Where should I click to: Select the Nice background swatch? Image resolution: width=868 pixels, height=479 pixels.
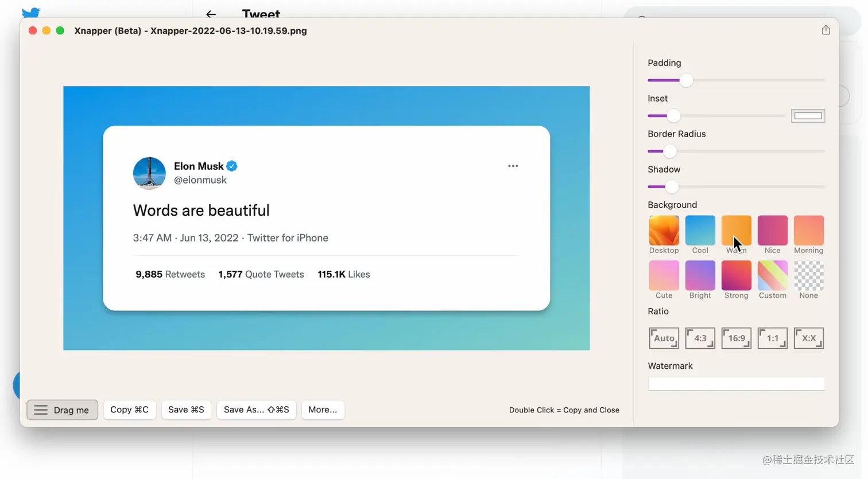772,230
